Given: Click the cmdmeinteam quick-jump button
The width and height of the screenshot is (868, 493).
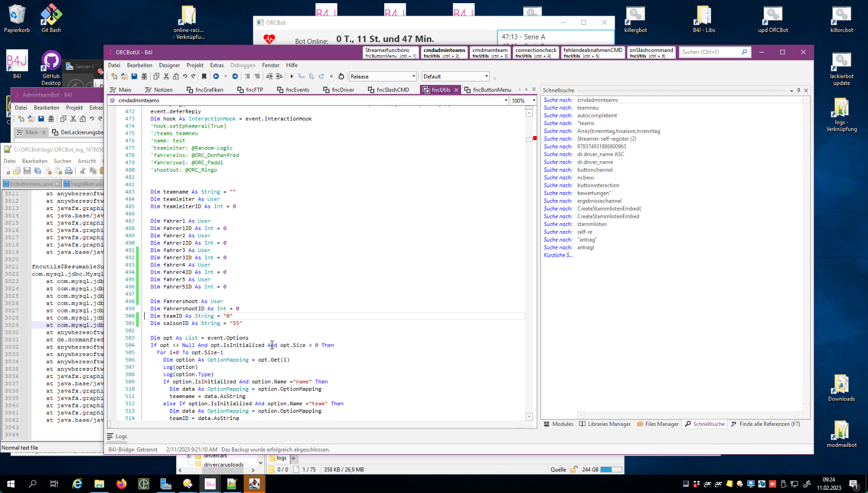Looking at the screenshot, I should [x=490, y=53].
